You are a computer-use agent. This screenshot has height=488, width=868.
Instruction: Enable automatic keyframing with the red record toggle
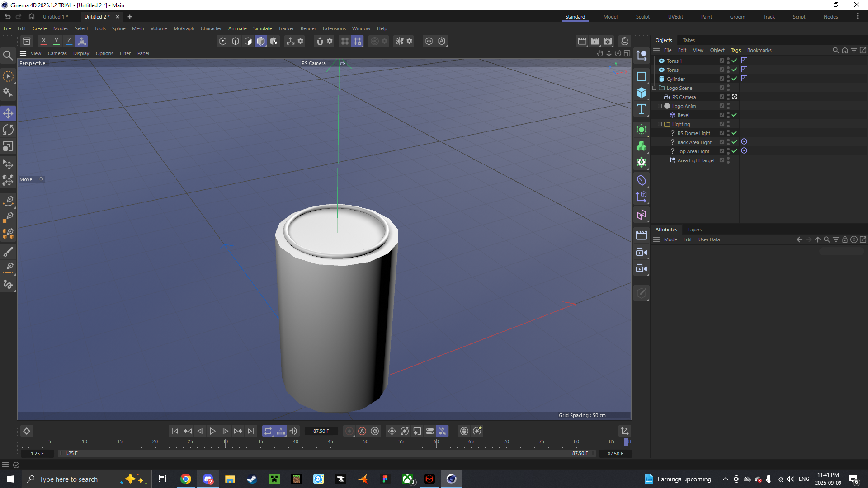pos(362,431)
